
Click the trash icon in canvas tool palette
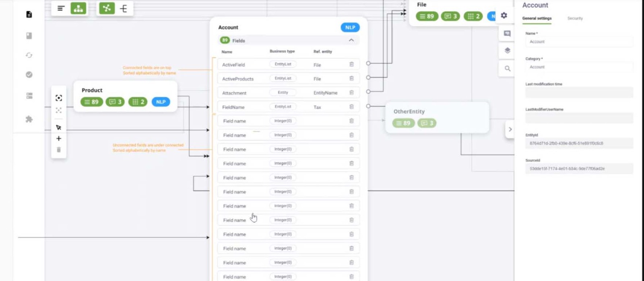(59, 150)
